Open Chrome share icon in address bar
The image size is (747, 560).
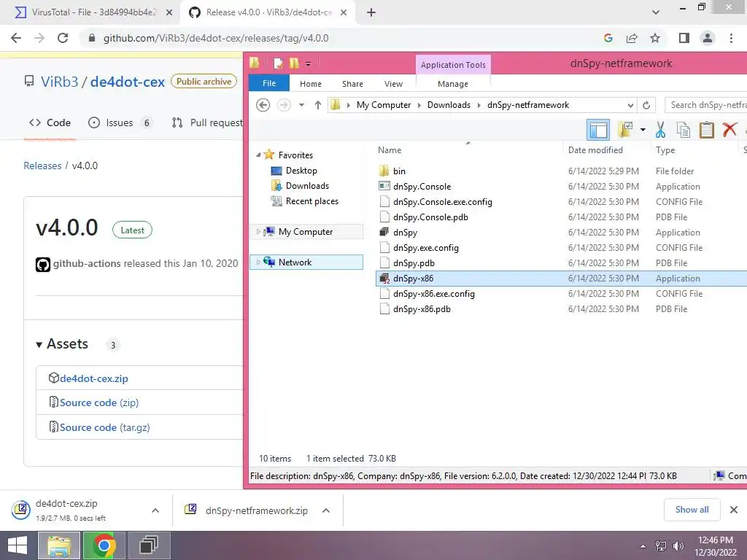(632, 38)
